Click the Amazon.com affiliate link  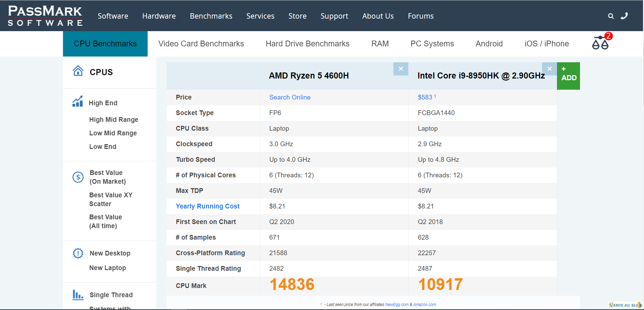coord(425,305)
